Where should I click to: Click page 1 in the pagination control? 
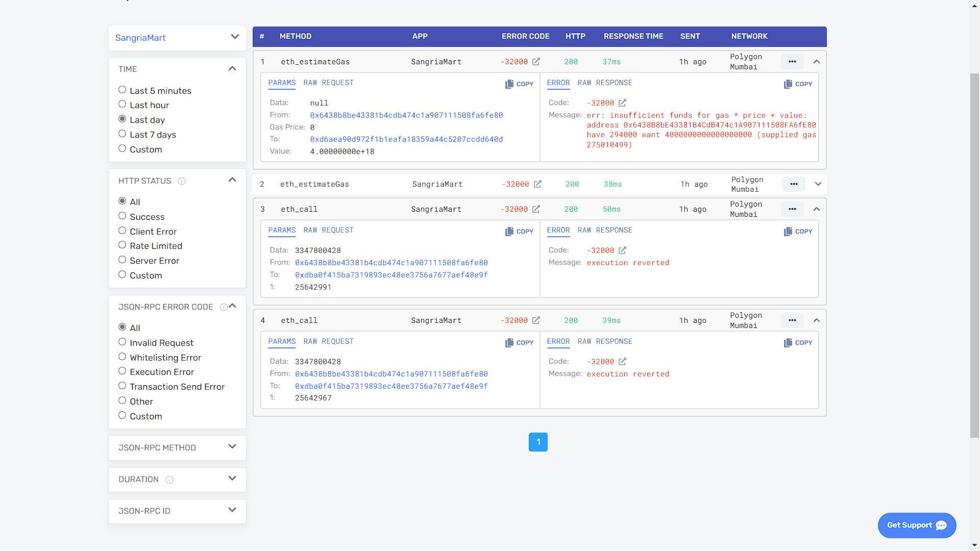[x=538, y=442]
